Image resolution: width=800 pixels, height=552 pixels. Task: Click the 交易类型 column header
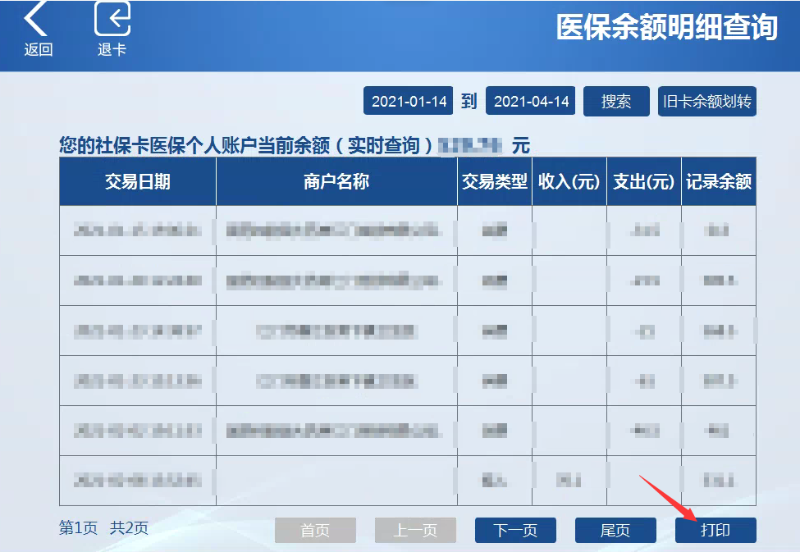(495, 181)
